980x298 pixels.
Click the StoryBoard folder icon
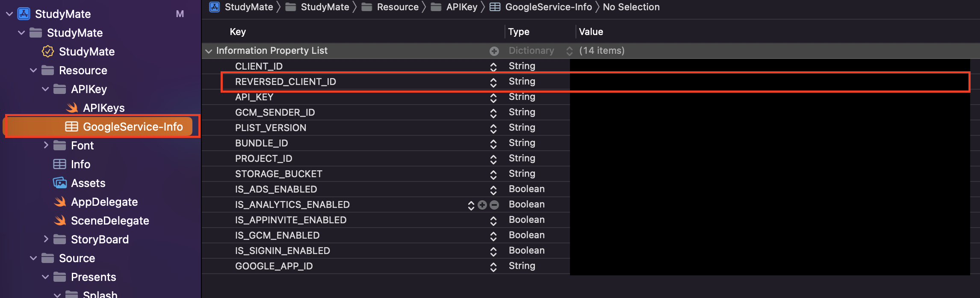[x=59, y=239]
